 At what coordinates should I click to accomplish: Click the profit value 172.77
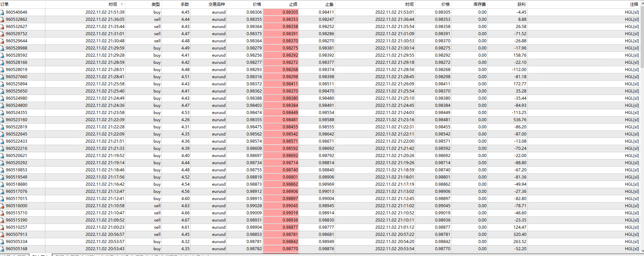520,84
